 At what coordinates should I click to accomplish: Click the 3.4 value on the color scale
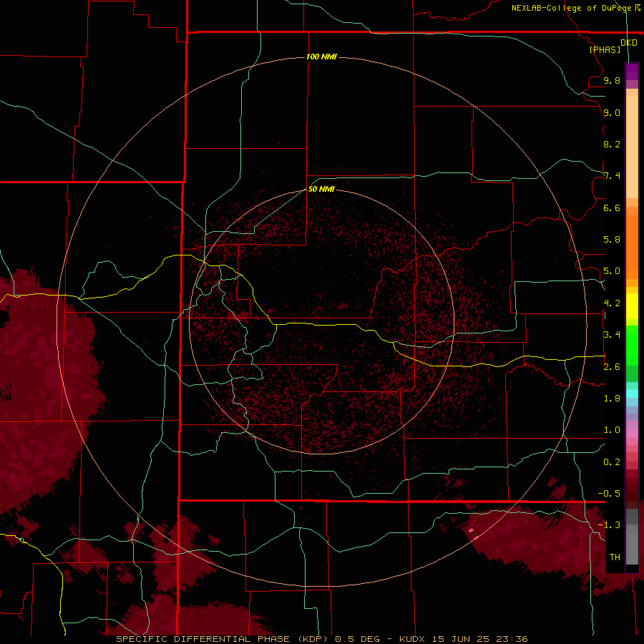[612, 334]
